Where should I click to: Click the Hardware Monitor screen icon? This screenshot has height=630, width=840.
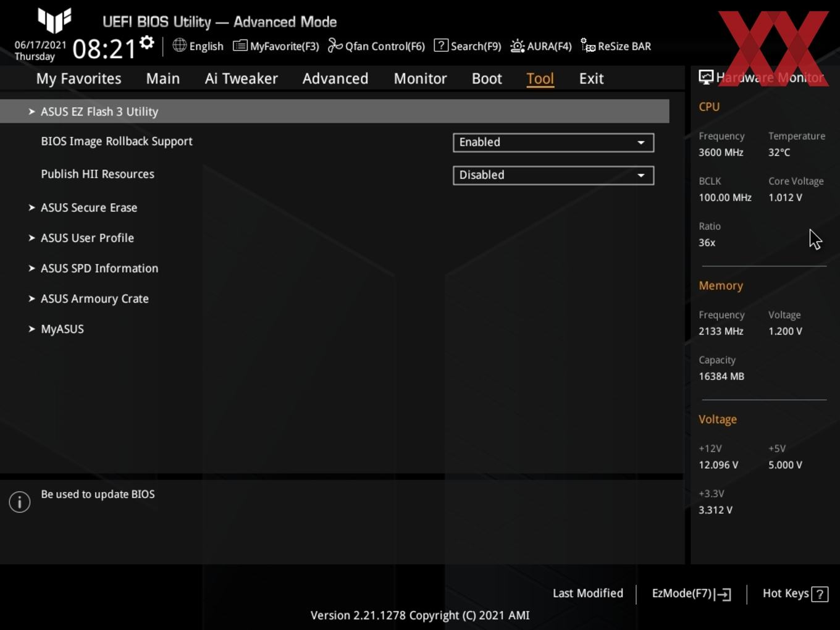pos(706,77)
